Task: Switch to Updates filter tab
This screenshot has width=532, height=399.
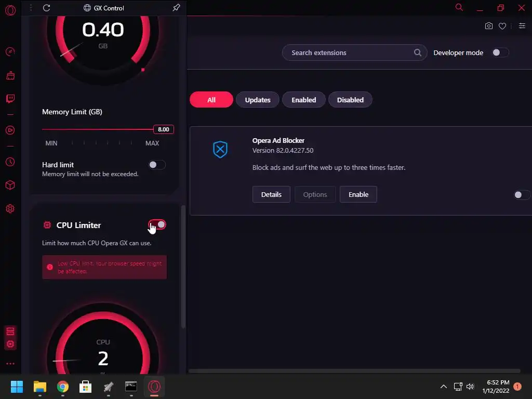Action: coord(258,100)
